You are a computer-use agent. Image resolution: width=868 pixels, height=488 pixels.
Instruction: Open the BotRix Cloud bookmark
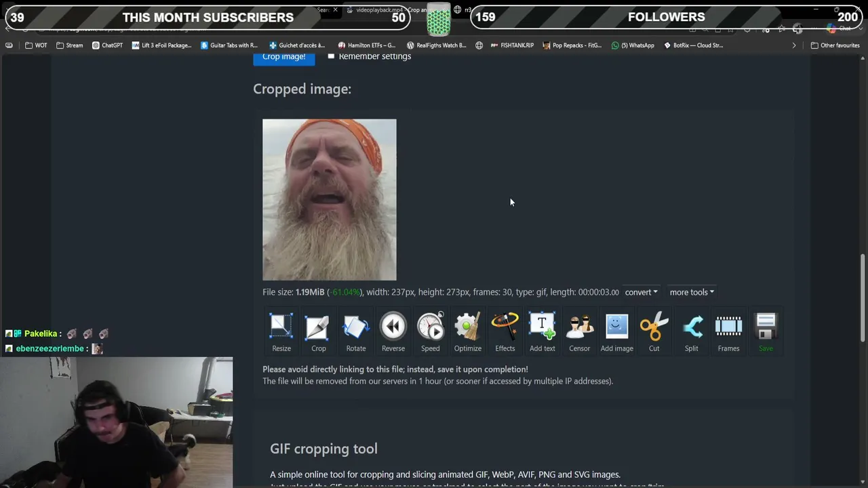pos(693,45)
